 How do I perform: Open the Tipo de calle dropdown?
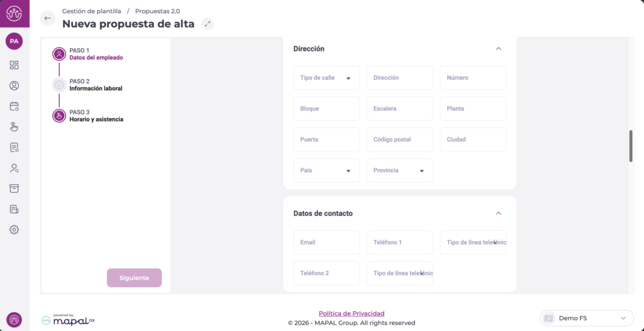[326, 78]
